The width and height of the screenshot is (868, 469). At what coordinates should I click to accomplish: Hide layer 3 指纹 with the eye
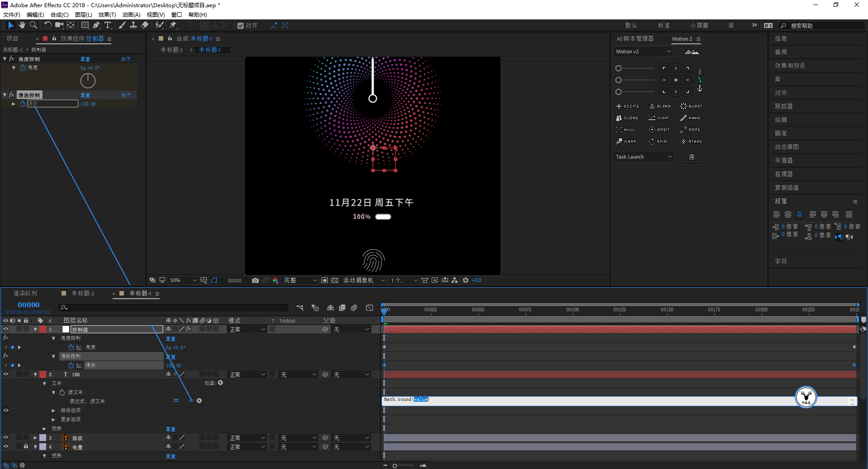point(6,438)
